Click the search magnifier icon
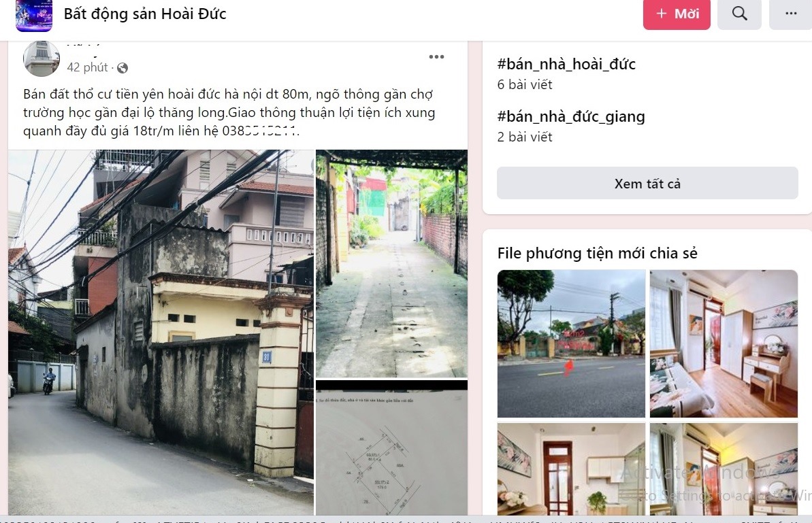The height and width of the screenshot is (523, 812). [739, 14]
